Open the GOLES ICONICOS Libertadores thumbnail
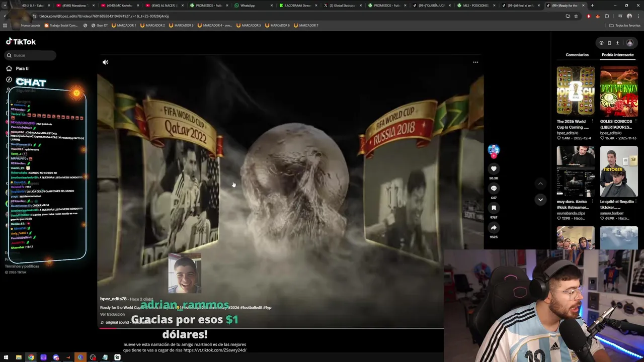 pos(619,91)
